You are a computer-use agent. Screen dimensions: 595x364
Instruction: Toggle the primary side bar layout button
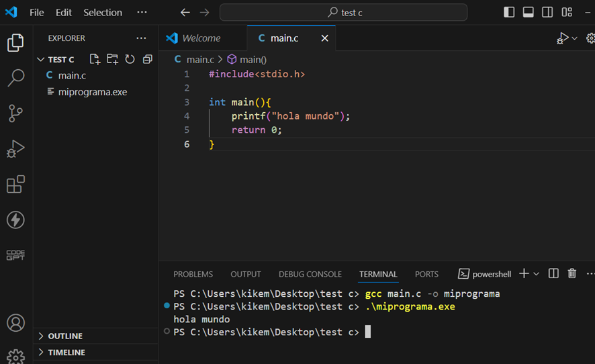(509, 12)
